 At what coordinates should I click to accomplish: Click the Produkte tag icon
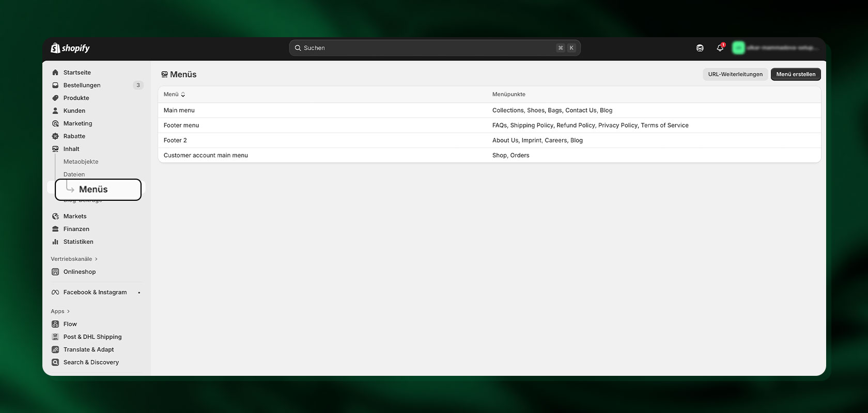(55, 98)
